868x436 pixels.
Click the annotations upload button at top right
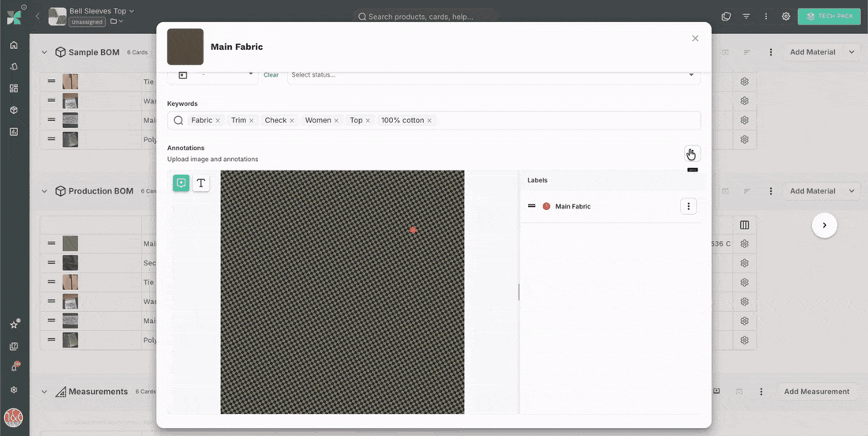click(x=692, y=153)
